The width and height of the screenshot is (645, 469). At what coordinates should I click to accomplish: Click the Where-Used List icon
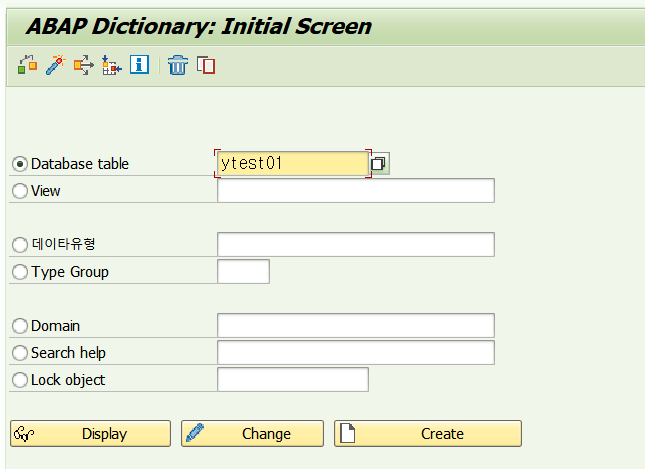click(84, 65)
